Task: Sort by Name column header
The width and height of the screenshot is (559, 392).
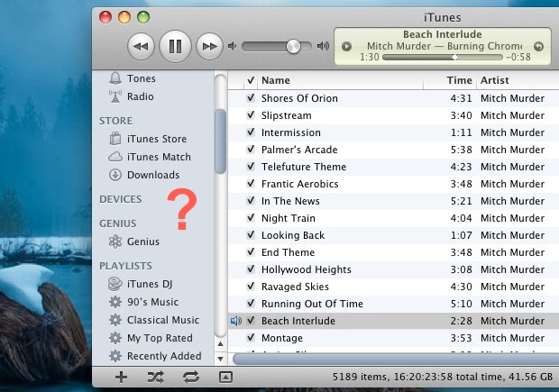Action: 341,80
